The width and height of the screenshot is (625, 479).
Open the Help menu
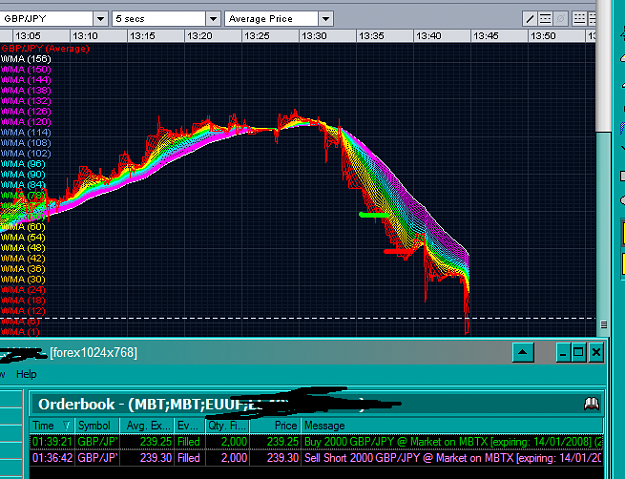tap(26, 374)
